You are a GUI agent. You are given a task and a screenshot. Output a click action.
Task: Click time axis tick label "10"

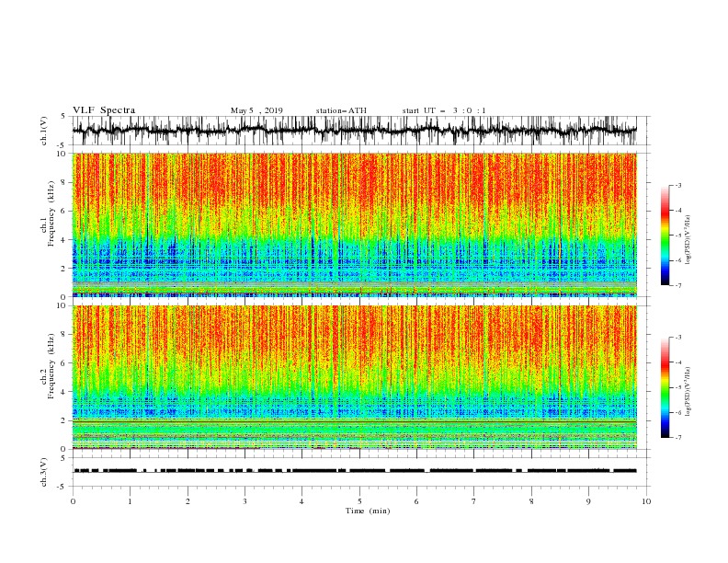click(646, 501)
